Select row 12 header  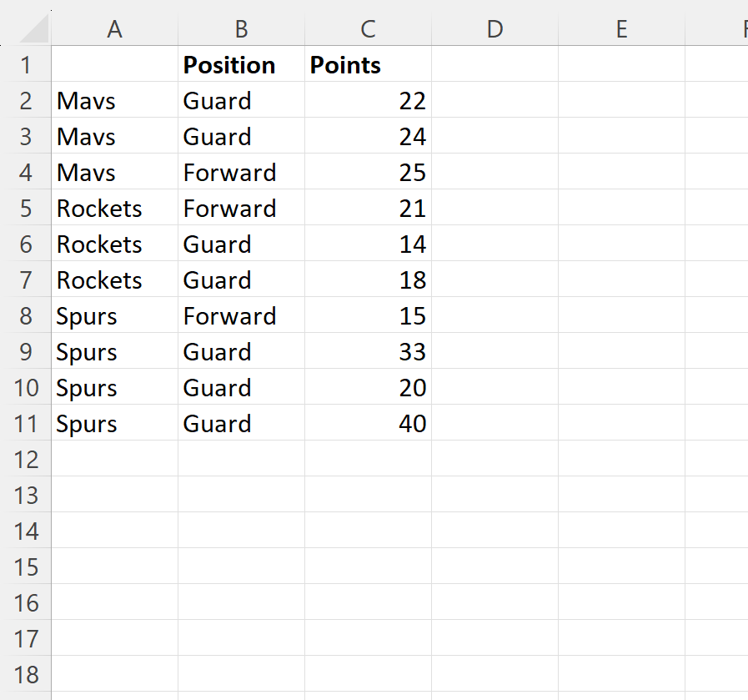coord(26,459)
